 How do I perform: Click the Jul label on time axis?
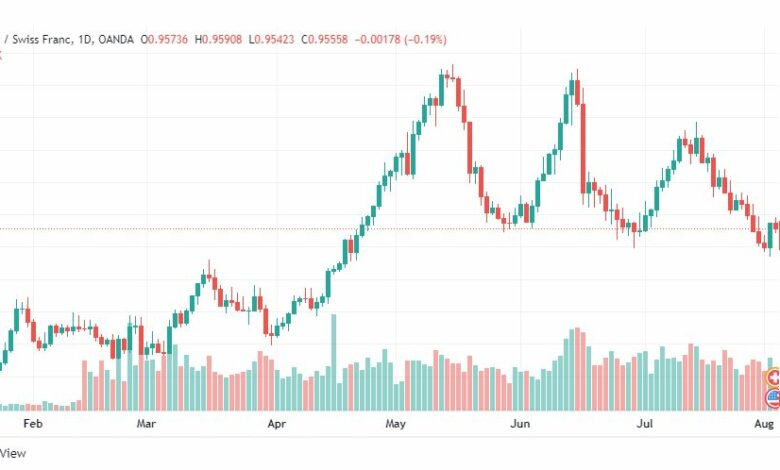645,424
